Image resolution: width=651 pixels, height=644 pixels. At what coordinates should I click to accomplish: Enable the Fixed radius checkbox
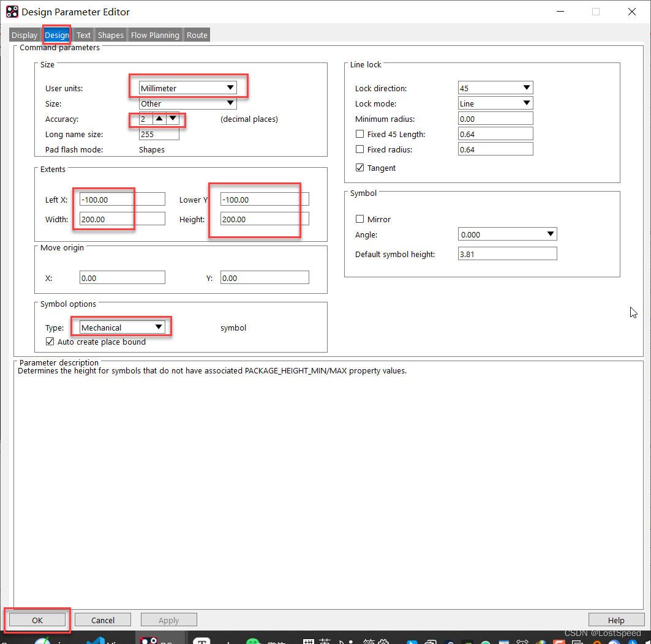pyautogui.click(x=359, y=149)
